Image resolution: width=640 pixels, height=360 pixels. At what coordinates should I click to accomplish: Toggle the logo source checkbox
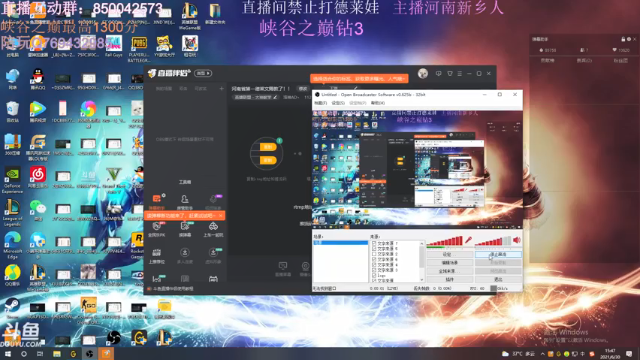(374, 276)
